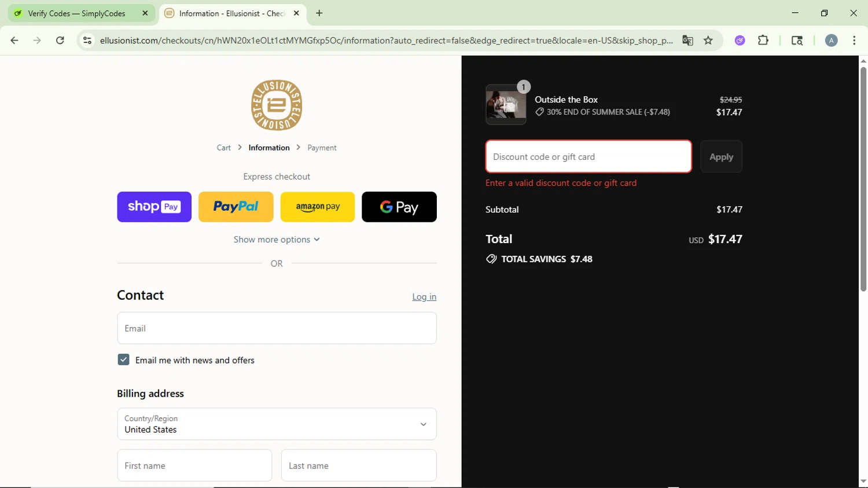Click the translate page icon
This screenshot has width=868, height=488.
click(687, 41)
